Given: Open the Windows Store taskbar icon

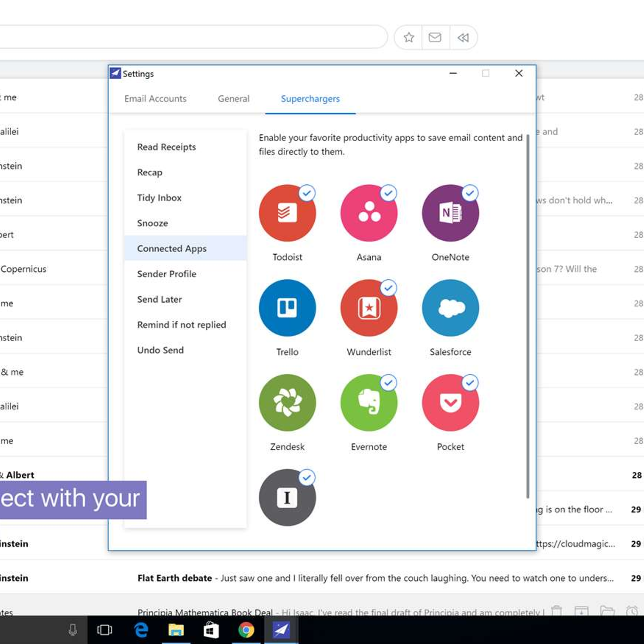Looking at the screenshot, I should tap(211, 630).
